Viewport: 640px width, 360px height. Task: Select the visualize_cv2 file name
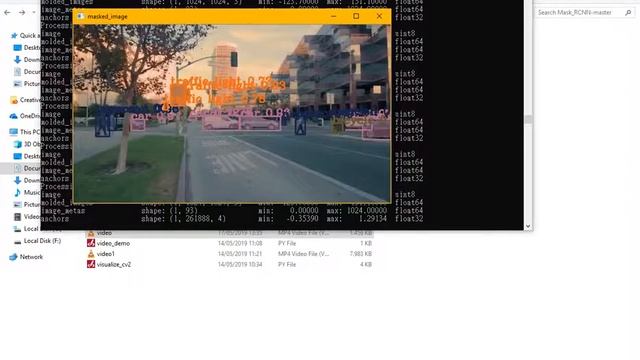[x=114, y=264]
